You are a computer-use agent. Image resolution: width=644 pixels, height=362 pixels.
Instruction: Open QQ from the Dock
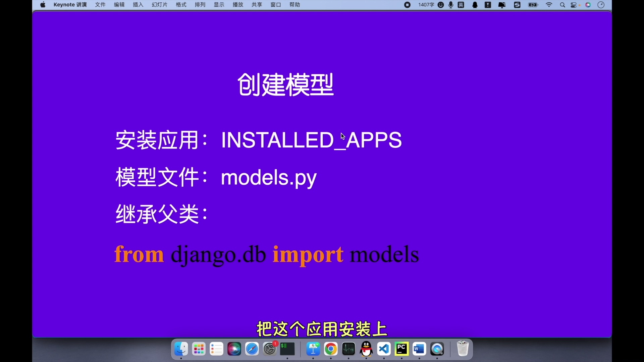(x=366, y=349)
